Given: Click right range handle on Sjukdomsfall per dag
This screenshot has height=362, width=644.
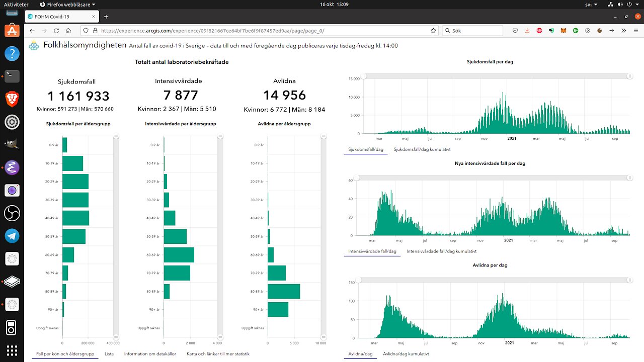Looking at the screenshot, I should tap(629, 76).
